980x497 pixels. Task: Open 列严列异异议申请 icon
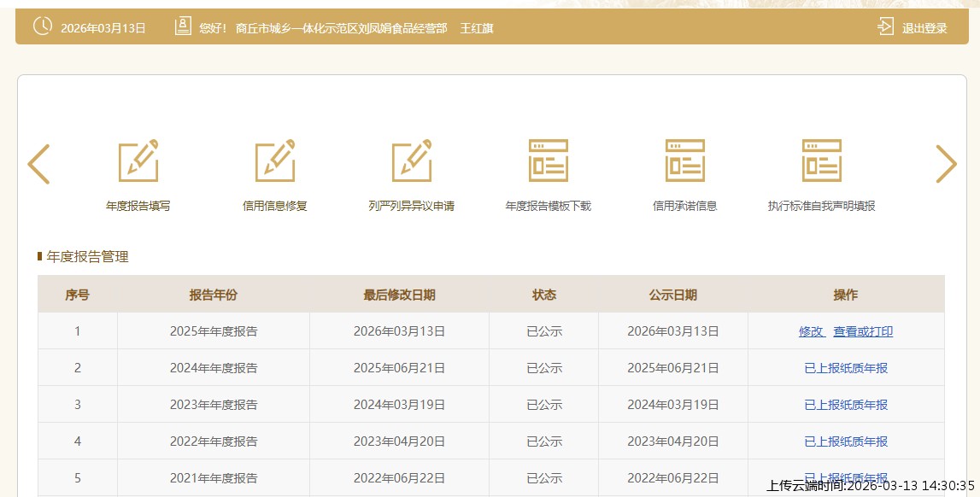(x=412, y=161)
